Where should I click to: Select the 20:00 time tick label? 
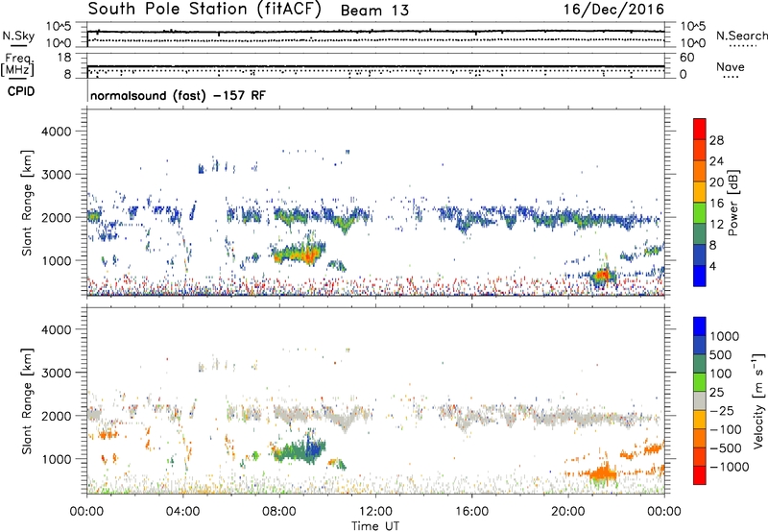pyautogui.click(x=567, y=512)
